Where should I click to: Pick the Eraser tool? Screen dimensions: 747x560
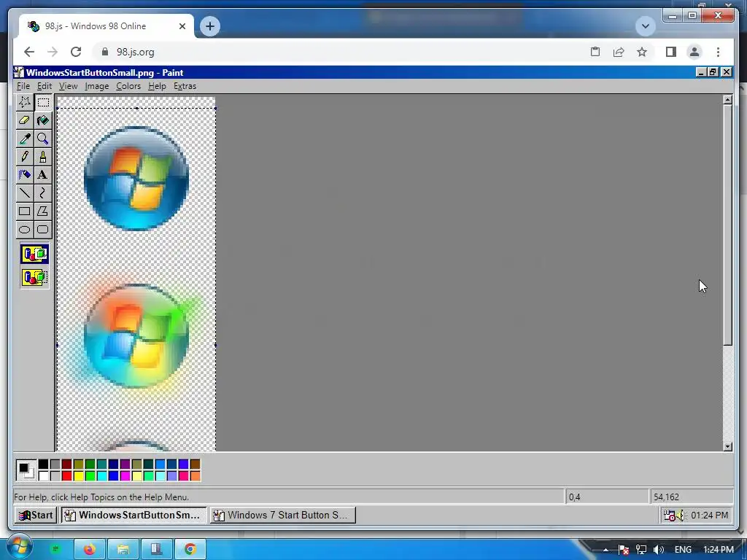24,120
